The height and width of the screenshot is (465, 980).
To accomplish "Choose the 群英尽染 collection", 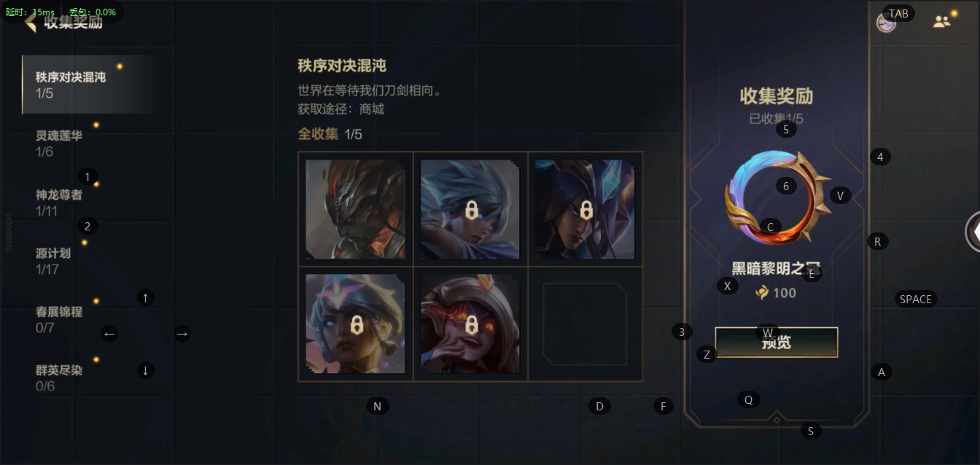I will point(91,378).
